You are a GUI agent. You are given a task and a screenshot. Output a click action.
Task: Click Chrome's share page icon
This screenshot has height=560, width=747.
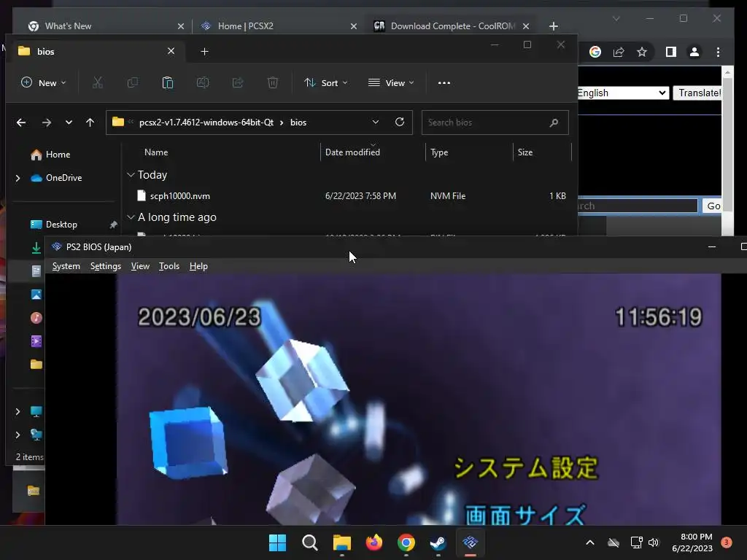tap(619, 52)
